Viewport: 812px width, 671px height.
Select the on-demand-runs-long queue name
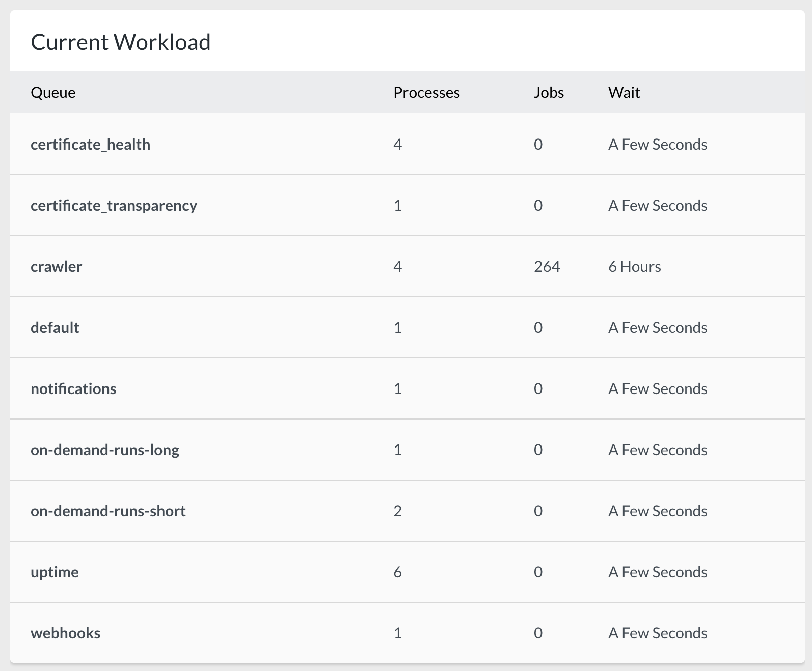105,450
